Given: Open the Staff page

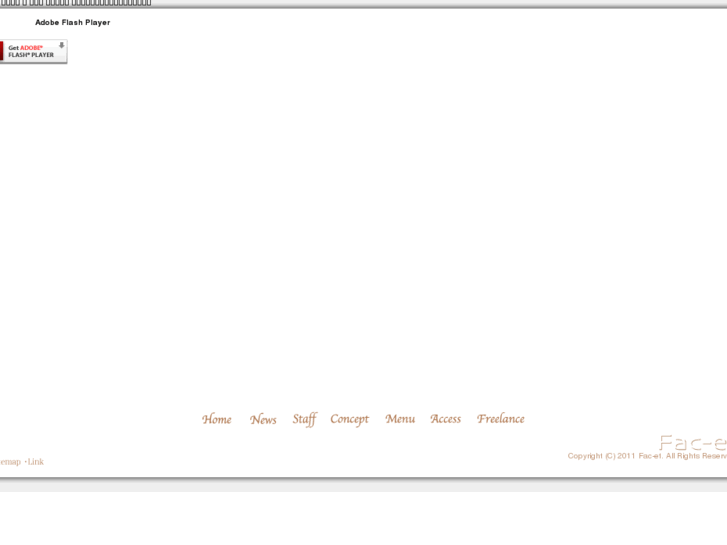Looking at the screenshot, I should pyautogui.click(x=305, y=420).
